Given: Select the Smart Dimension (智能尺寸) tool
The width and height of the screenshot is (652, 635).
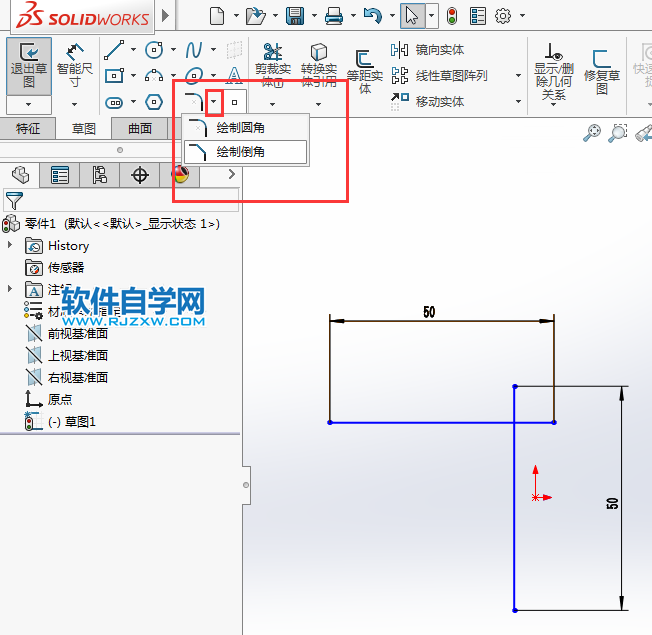Looking at the screenshot, I should pyautogui.click(x=74, y=65).
